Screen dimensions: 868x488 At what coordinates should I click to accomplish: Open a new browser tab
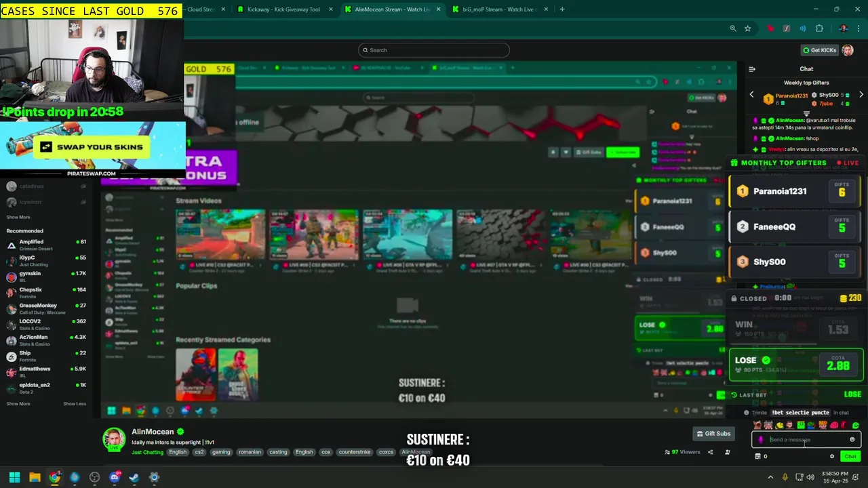tap(562, 9)
